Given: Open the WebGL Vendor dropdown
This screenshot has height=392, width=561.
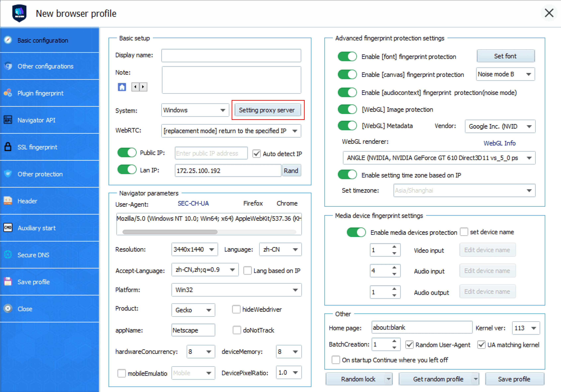Looking at the screenshot, I should (x=500, y=126).
